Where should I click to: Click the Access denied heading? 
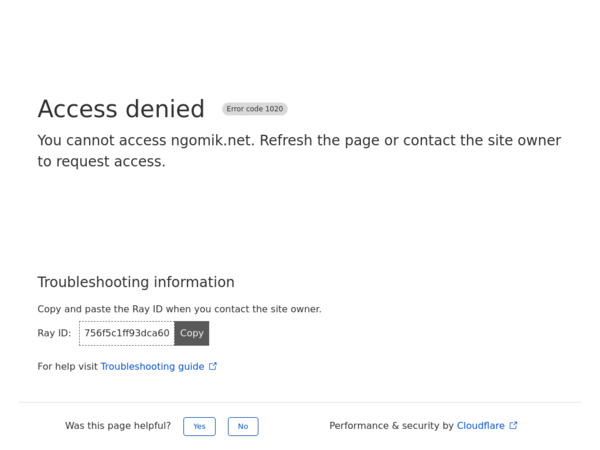(x=121, y=109)
